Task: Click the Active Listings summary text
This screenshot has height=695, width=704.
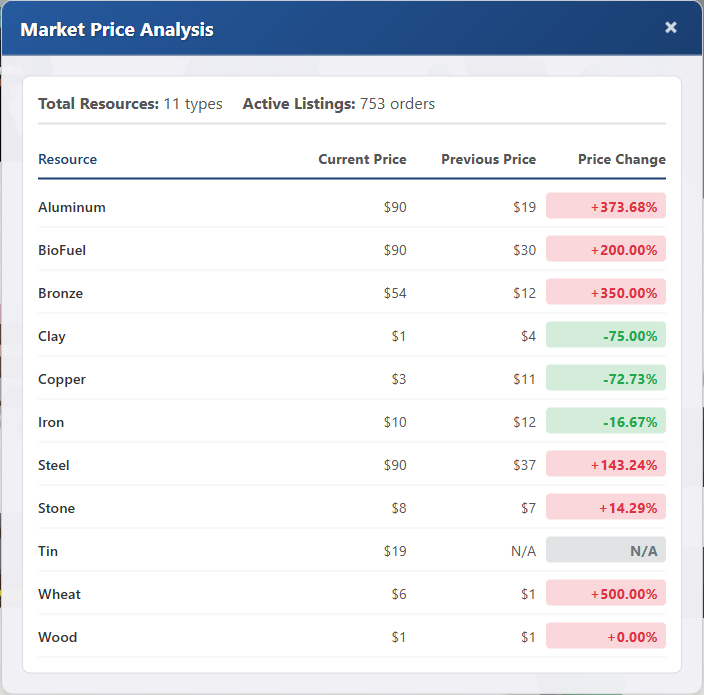Action: click(x=339, y=104)
